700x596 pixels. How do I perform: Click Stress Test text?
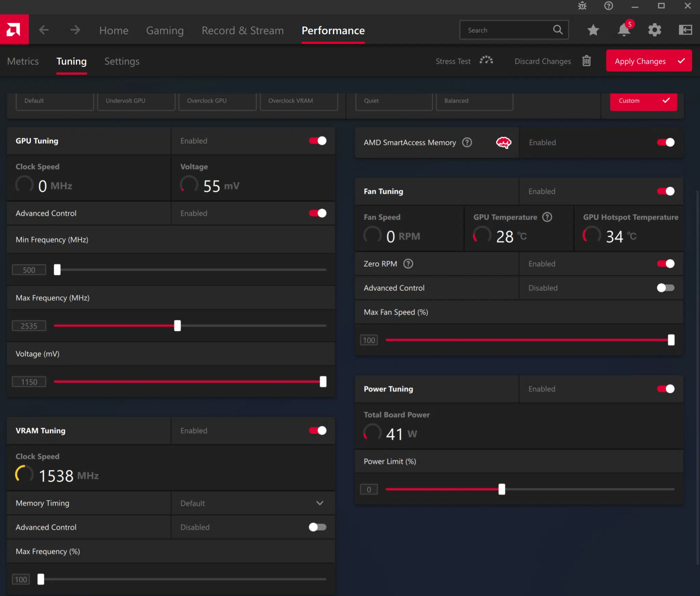pyautogui.click(x=453, y=61)
